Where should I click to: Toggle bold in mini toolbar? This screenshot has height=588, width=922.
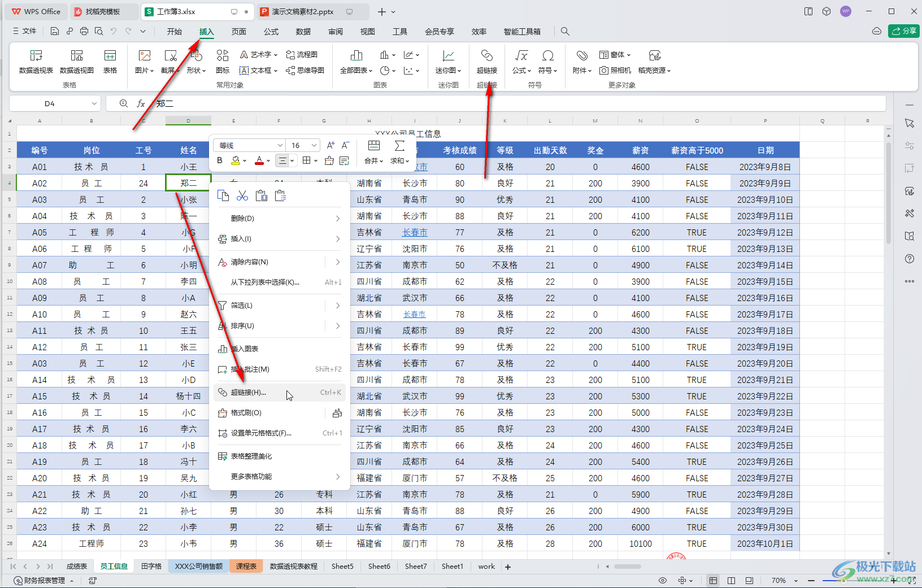coord(220,160)
